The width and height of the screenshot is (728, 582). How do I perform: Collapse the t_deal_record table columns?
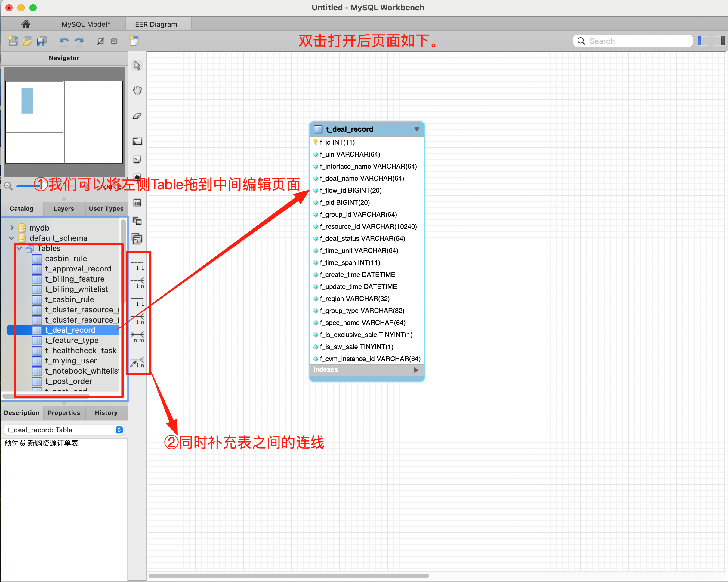tap(417, 129)
